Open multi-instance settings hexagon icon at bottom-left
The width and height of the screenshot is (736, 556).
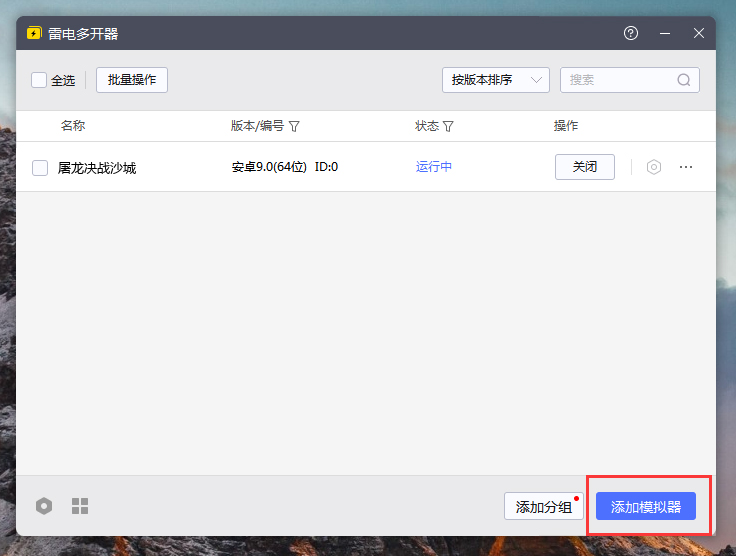(44, 506)
